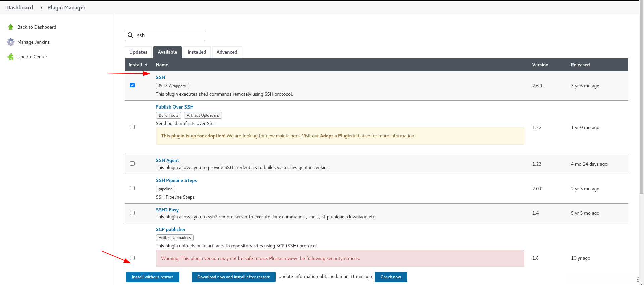Click the Install column sort arrow

(x=146, y=65)
